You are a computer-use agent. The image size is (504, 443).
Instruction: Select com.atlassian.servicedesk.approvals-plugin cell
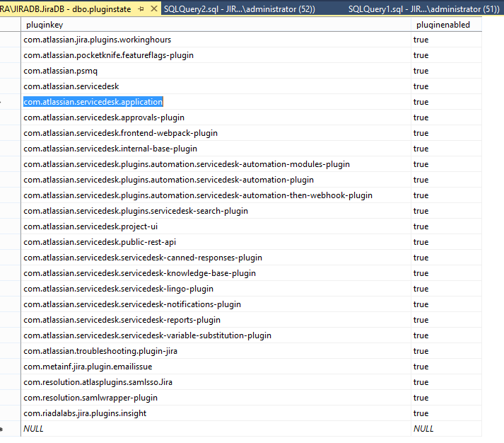coord(216,117)
